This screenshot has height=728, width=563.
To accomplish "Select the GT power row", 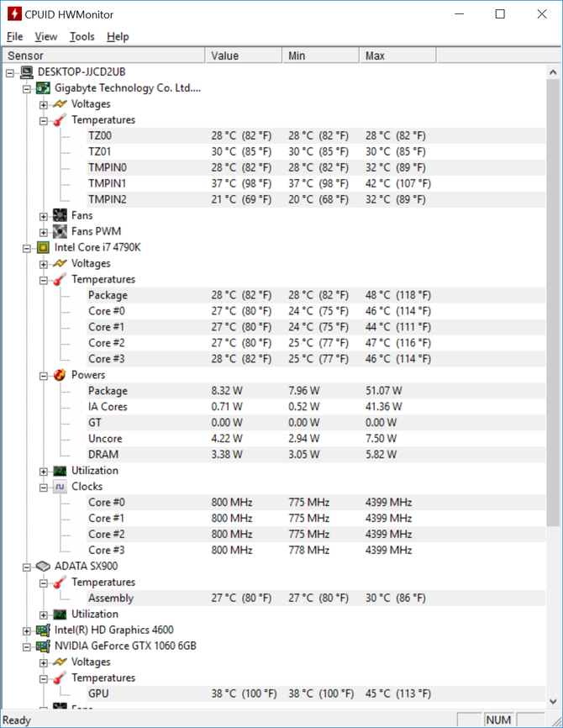I will click(x=316, y=423).
